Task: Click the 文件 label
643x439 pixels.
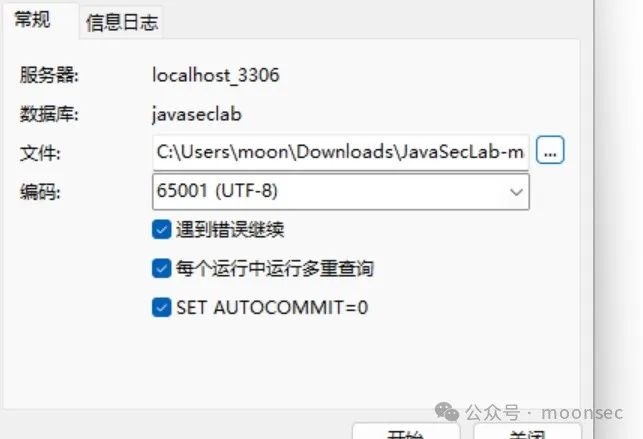Action: (x=40, y=153)
